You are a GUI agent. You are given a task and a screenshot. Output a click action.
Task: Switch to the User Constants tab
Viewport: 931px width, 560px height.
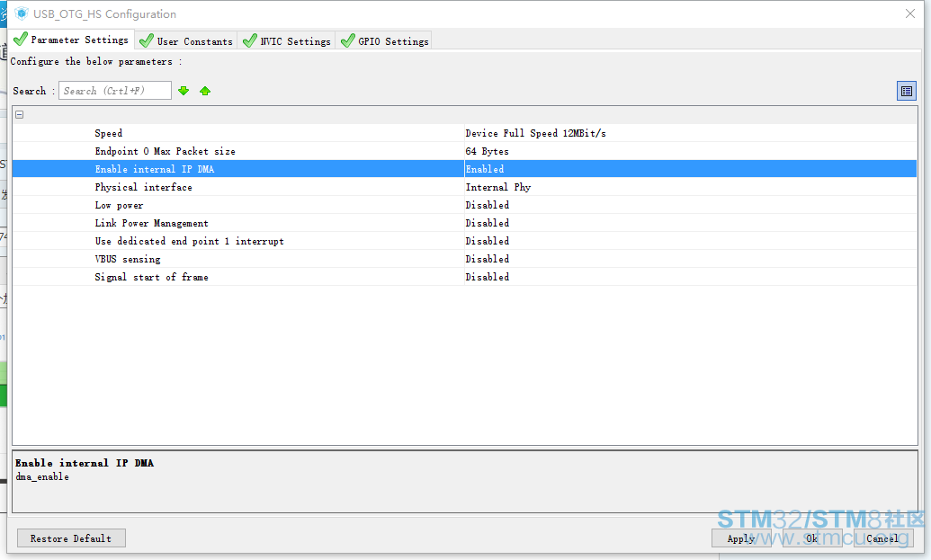pos(186,41)
